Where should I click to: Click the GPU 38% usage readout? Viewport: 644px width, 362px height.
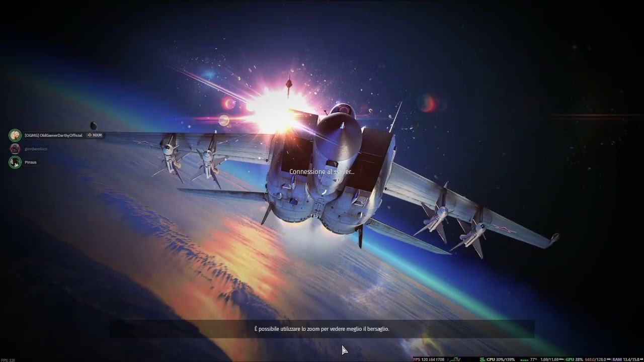[574, 359]
